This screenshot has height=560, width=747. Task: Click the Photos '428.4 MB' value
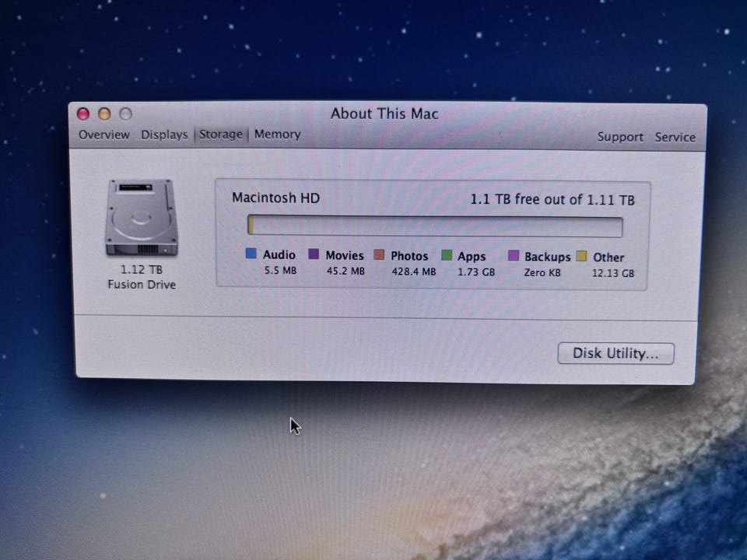pos(413,271)
